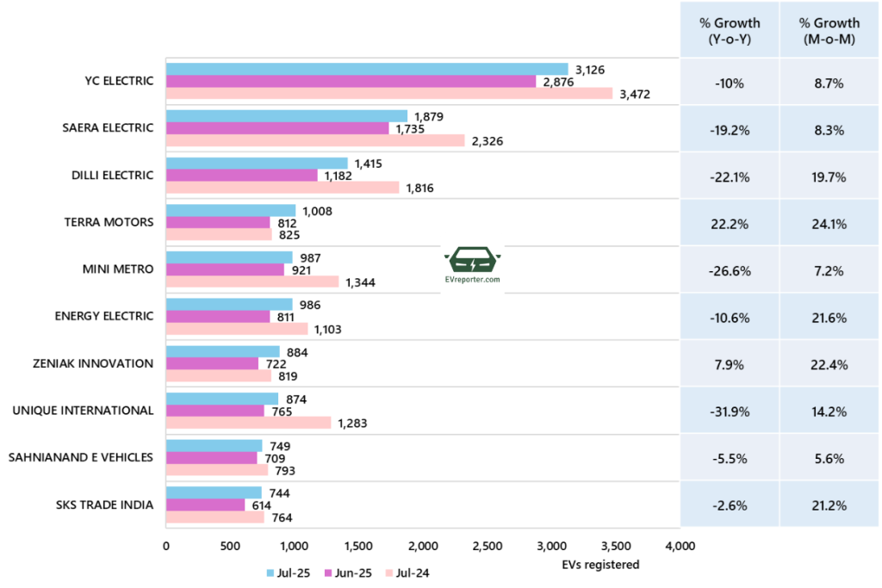
Task: Select the 749 value label
Action: [280, 446]
